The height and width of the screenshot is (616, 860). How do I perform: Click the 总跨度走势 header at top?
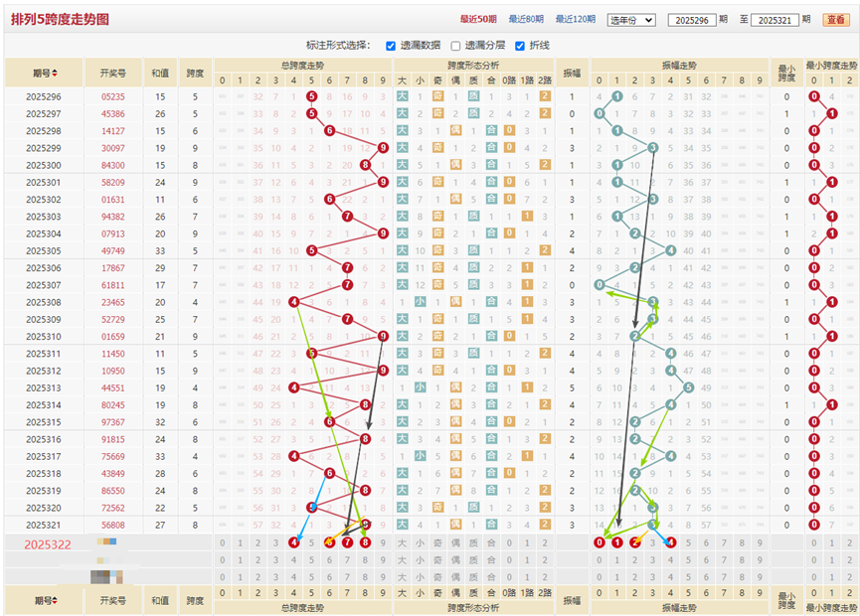303,66
